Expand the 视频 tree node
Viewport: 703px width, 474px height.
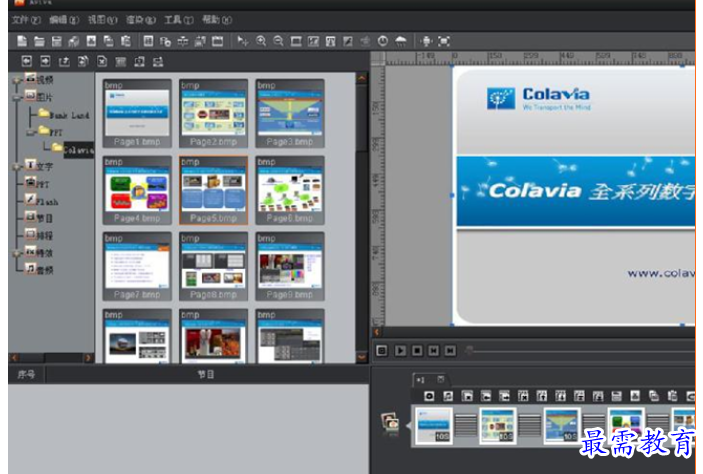(x=17, y=80)
